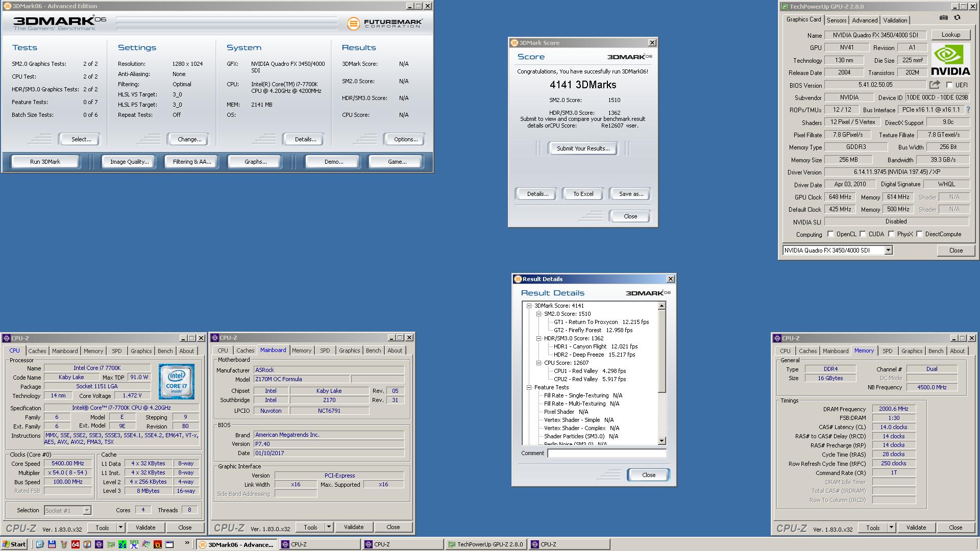Open the GPU selection dropdown in GPU-Z
Viewport: 980px width, 551px height.
[888, 250]
